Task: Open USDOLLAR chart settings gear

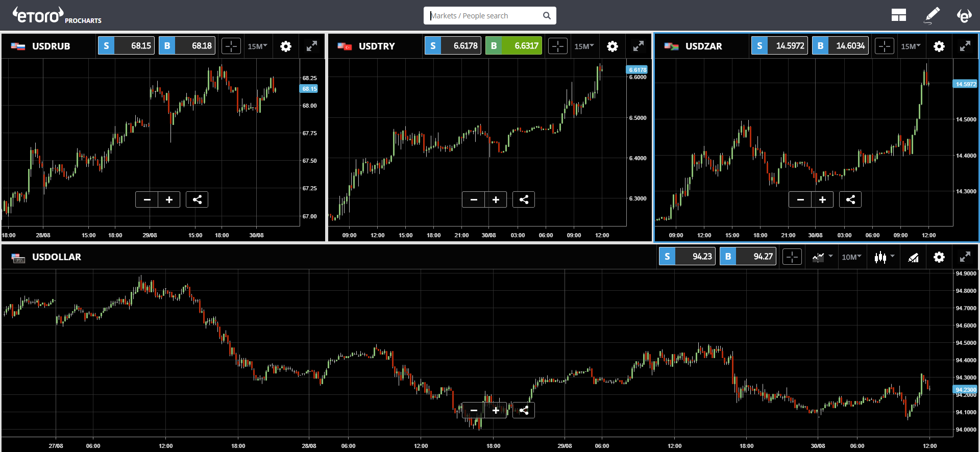Action: (939, 257)
